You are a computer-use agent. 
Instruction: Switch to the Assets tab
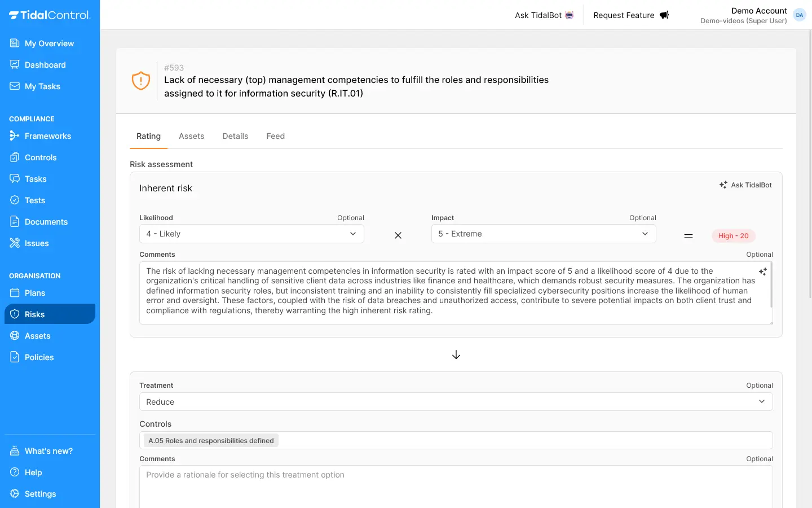(191, 136)
